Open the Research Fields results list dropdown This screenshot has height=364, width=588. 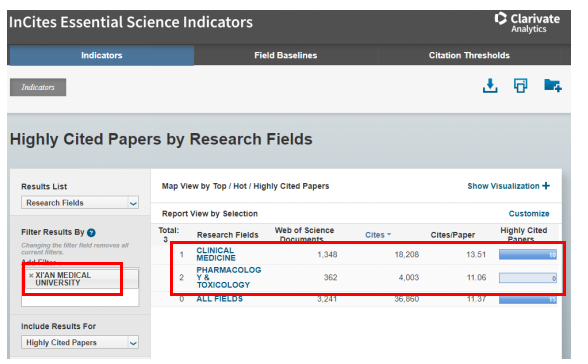click(x=80, y=203)
